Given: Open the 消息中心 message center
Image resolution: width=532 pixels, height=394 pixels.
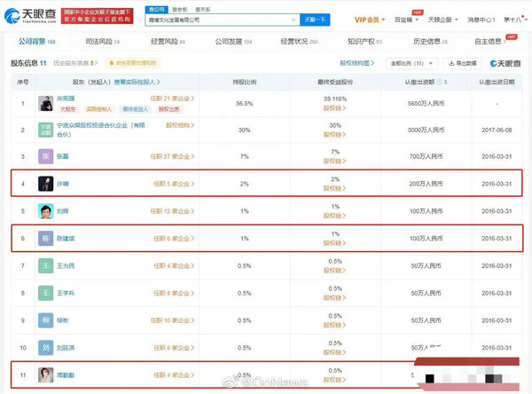Looking at the screenshot, I should 481,20.
